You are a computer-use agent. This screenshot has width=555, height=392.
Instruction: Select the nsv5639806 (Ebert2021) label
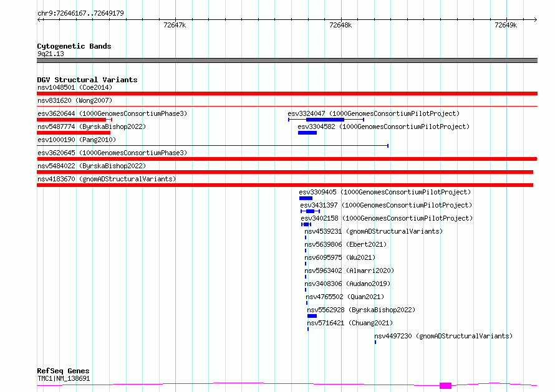coord(345,244)
